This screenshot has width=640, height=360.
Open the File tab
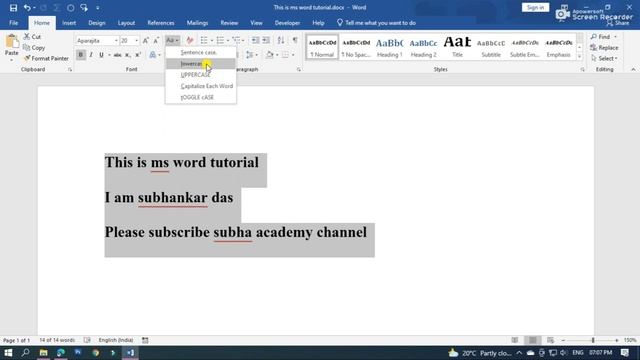tap(13, 23)
